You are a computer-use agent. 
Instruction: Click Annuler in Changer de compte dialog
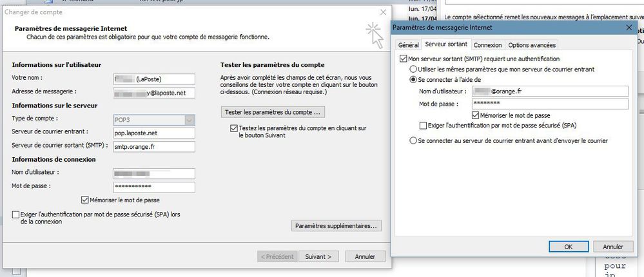[x=365, y=256]
